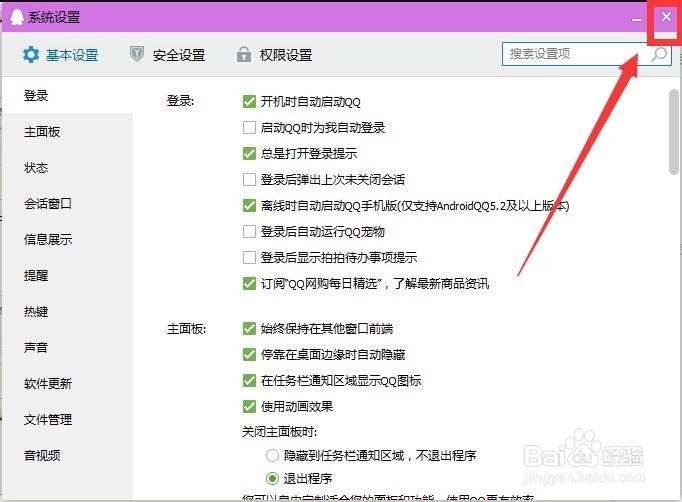Viewport: 682px width, 502px height.
Task: Click the QQ penguin logo in title bar
Action: [x=17, y=17]
